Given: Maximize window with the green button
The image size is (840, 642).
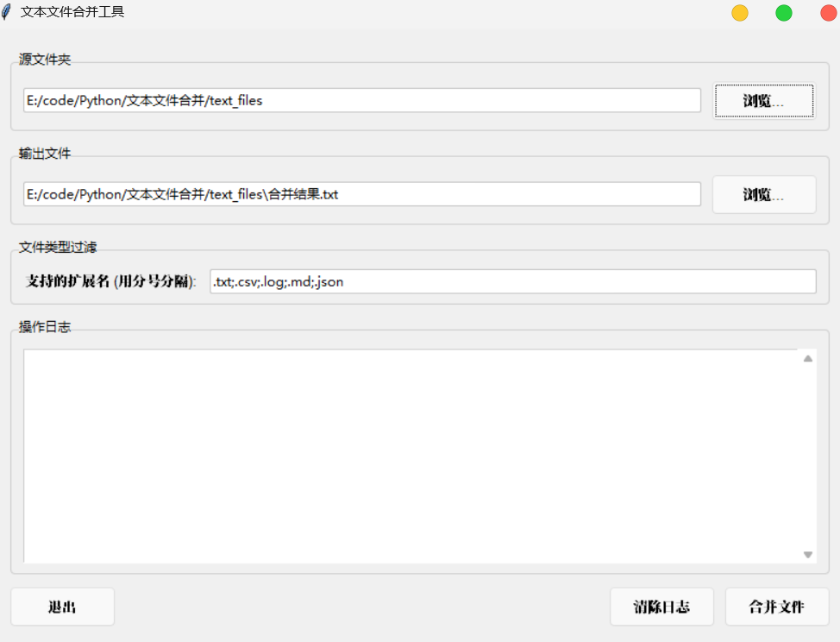Looking at the screenshot, I should coord(784,13).
